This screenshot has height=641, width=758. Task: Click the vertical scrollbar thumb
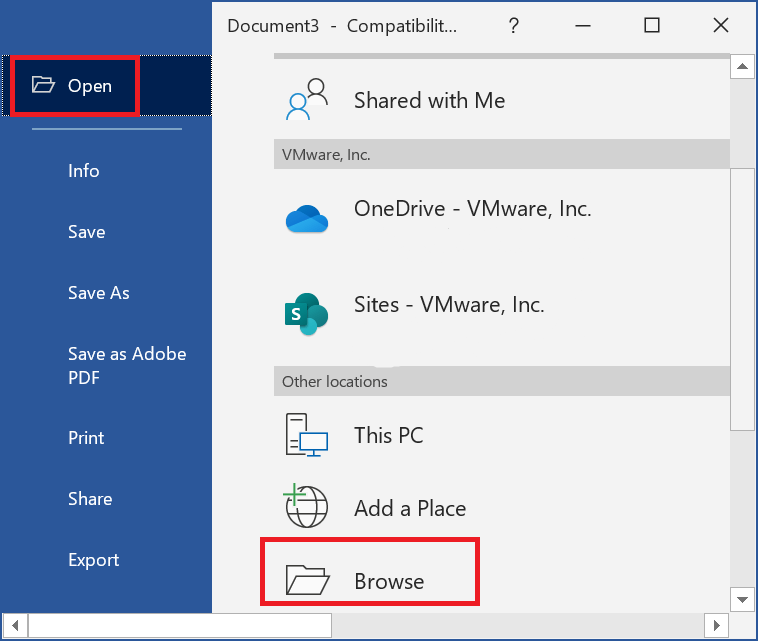click(743, 299)
